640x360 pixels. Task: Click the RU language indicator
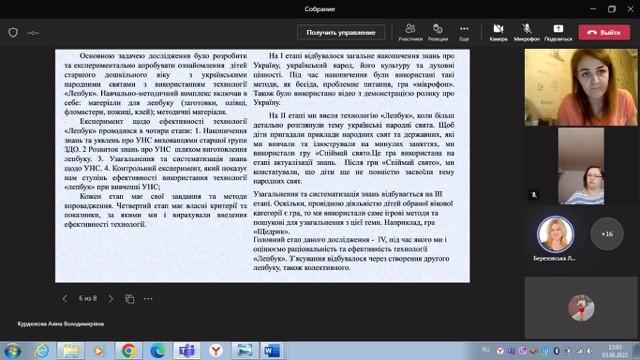pos(485,350)
